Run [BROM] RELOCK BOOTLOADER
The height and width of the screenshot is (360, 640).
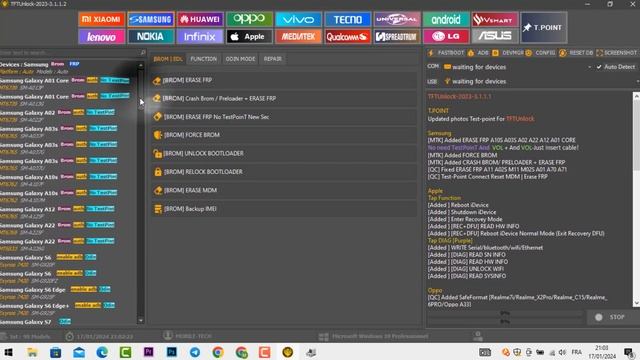coord(284,172)
